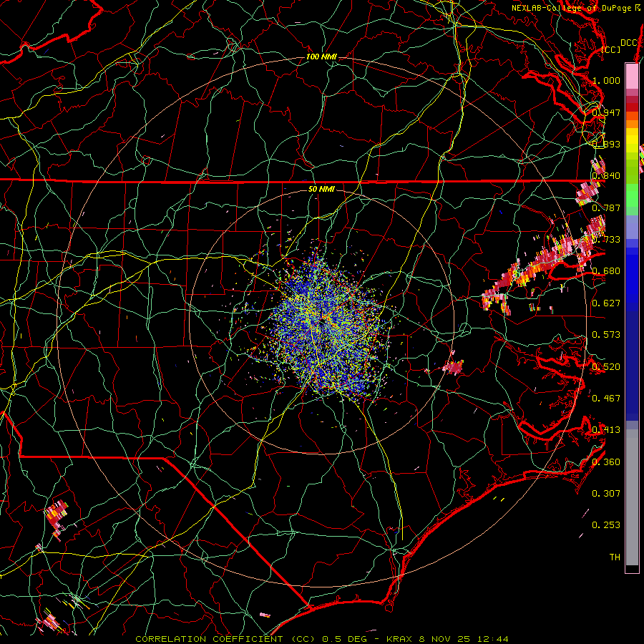Click the 100 NMI range ring label
This screenshot has width=644, height=644.
pyautogui.click(x=321, y=57)
